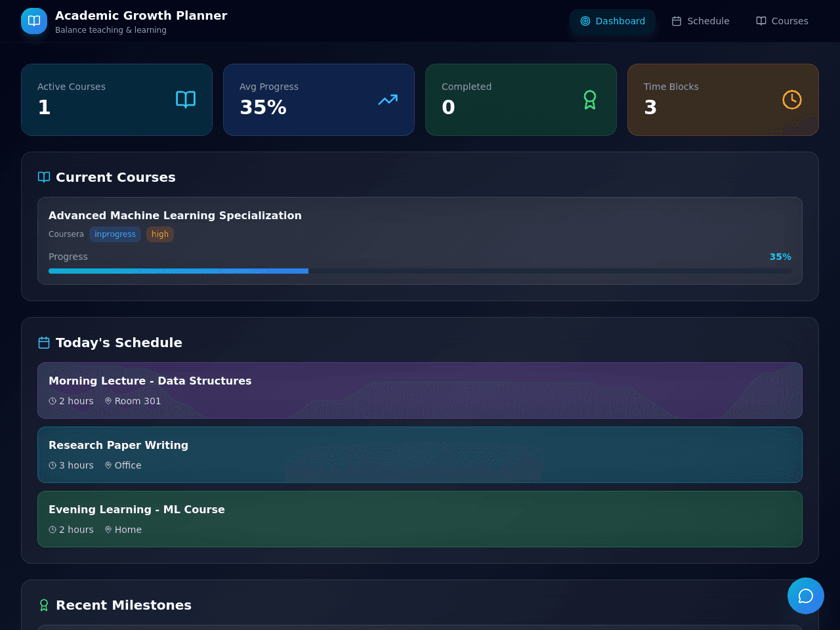Click the calendar icon beside Today's Schedule
The image size is (840, 630).
tap(44, 343)
